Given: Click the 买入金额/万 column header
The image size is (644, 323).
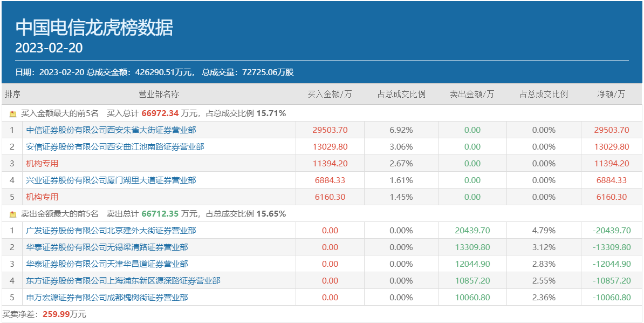Looking at the screenshot, I should pos(330,94).
